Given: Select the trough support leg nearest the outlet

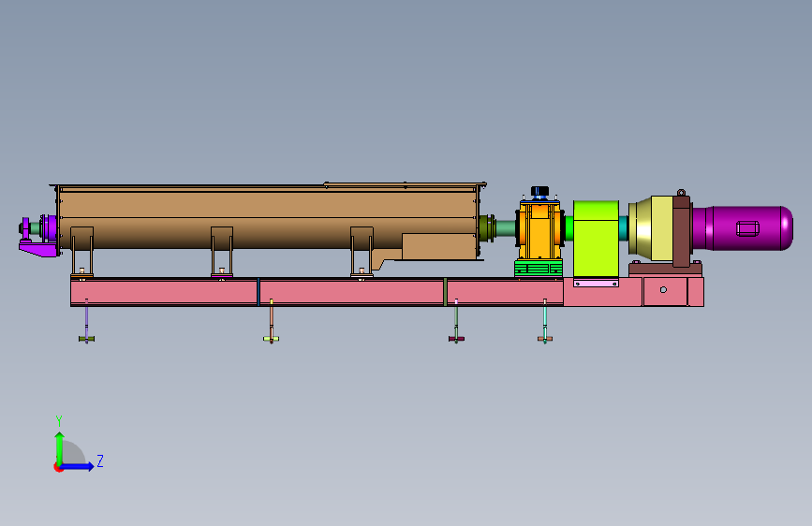Looking at the screenshot, I should click(x=362, y=252).
